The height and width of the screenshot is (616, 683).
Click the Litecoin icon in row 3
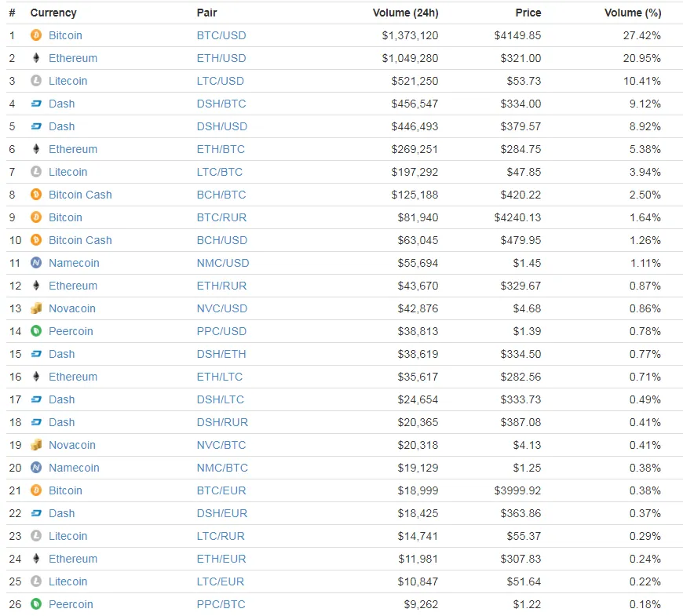pos(36,81)
